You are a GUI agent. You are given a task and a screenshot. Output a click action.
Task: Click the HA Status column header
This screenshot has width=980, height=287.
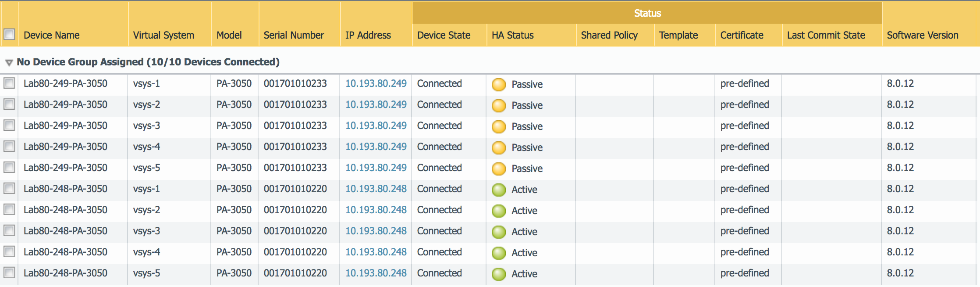[x=512, y=35]
